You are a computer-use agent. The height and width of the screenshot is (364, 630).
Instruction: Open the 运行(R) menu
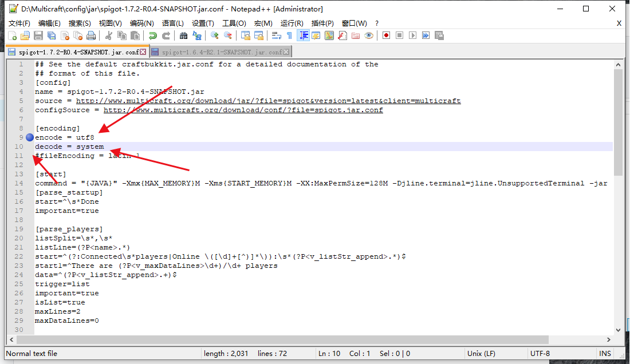[x=292, y=23]
